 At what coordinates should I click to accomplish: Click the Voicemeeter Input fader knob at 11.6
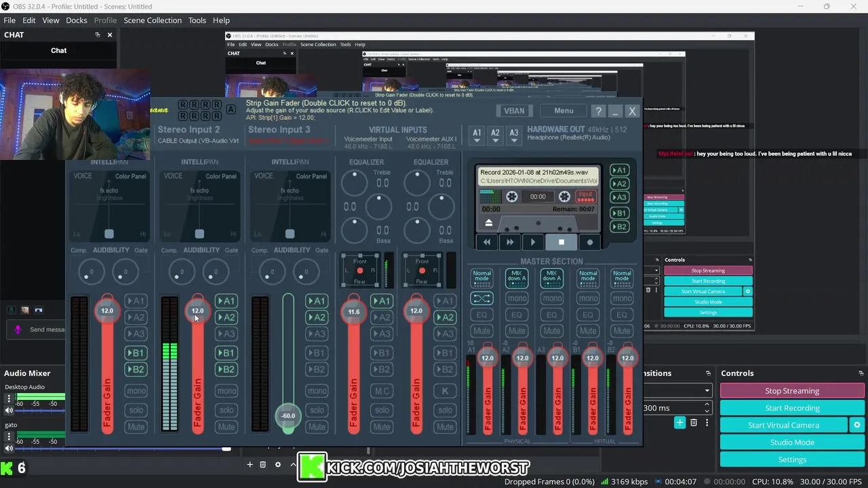tap(353, 312)
